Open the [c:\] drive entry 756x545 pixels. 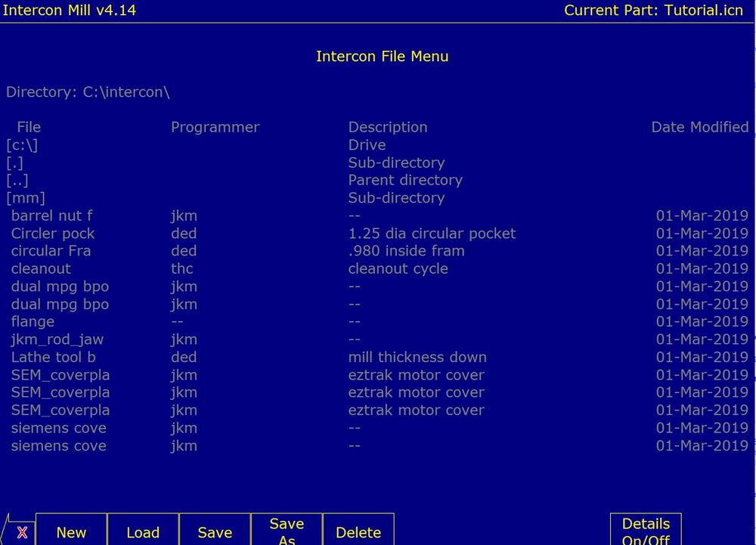pyautogui.click(x=22, y=145)
